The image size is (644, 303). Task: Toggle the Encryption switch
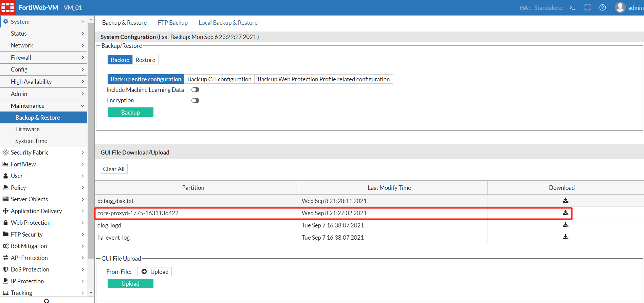(195, 101)
